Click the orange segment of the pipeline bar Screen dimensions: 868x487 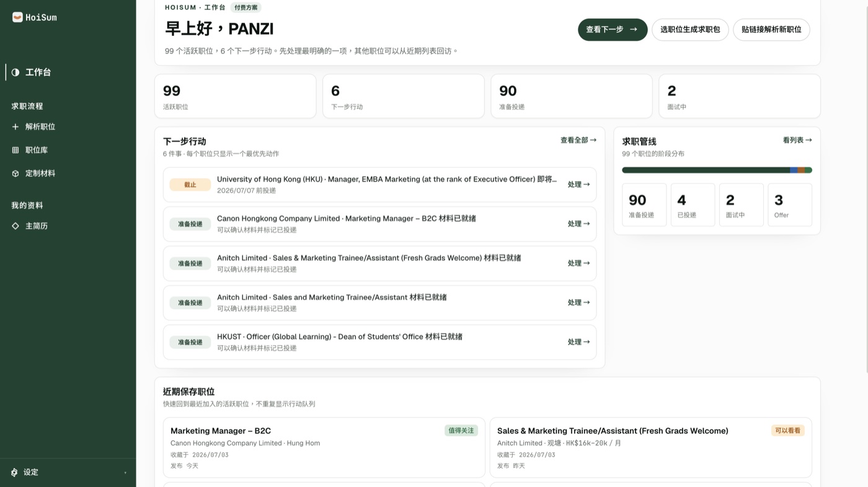pyautogui.click(x=801, y=170)
